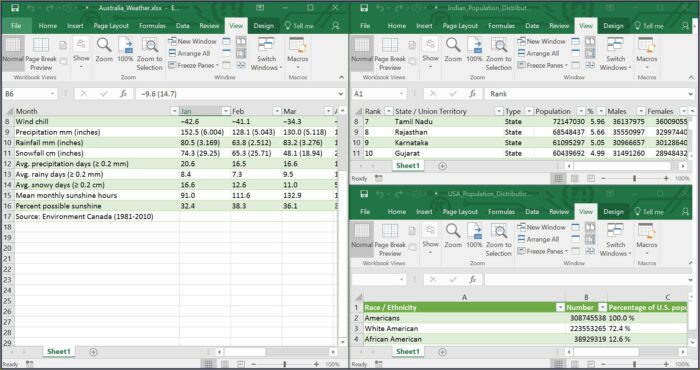Save the Australia_Weather workbook
The width and height of the screenshot is (700, 370).
tap(15, 8)
